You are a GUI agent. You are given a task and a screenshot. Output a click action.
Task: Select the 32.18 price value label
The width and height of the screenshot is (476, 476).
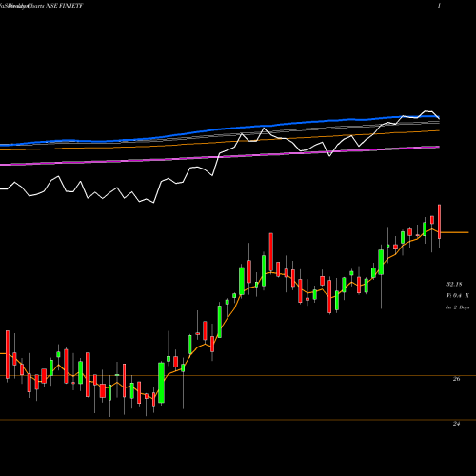pos(454,284)
